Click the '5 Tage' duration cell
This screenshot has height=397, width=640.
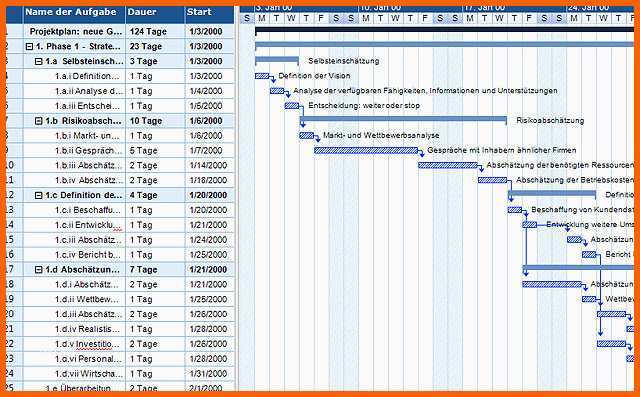[x=155, y=151]
